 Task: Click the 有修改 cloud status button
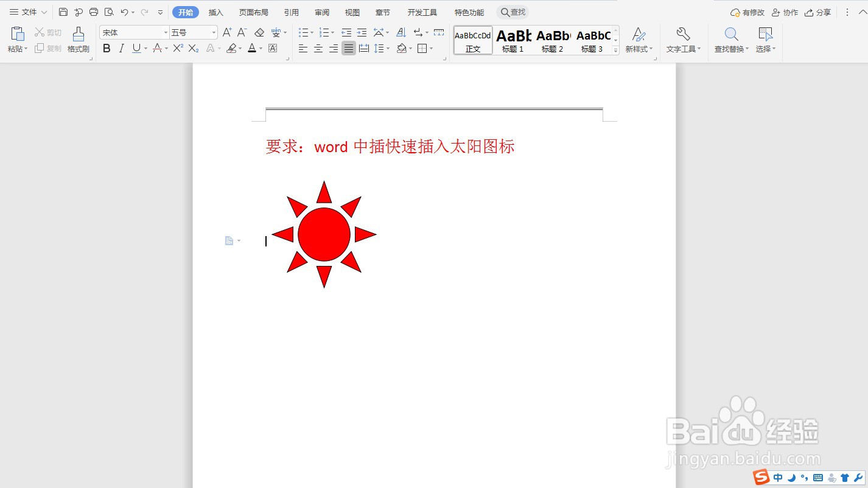coord(747,12)
